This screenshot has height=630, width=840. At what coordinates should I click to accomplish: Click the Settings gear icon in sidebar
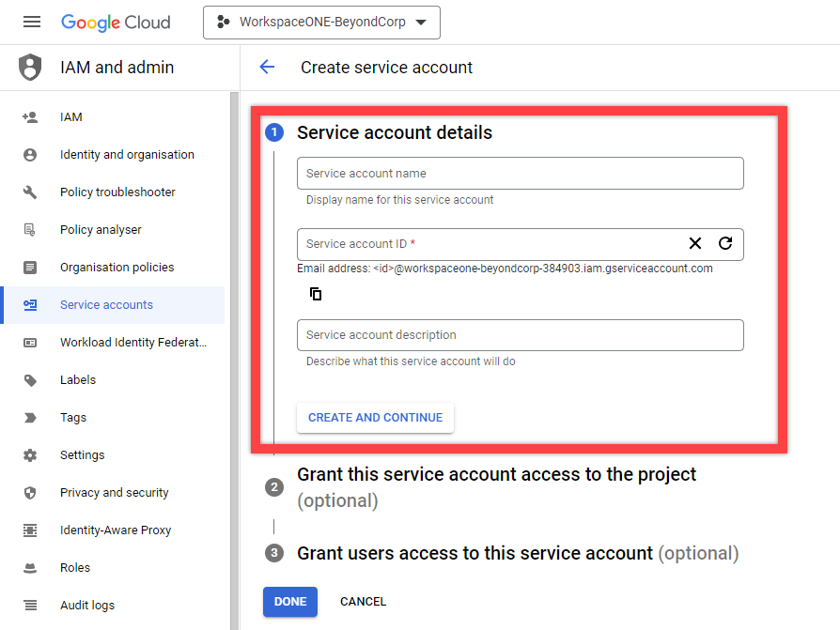(30, 455)
